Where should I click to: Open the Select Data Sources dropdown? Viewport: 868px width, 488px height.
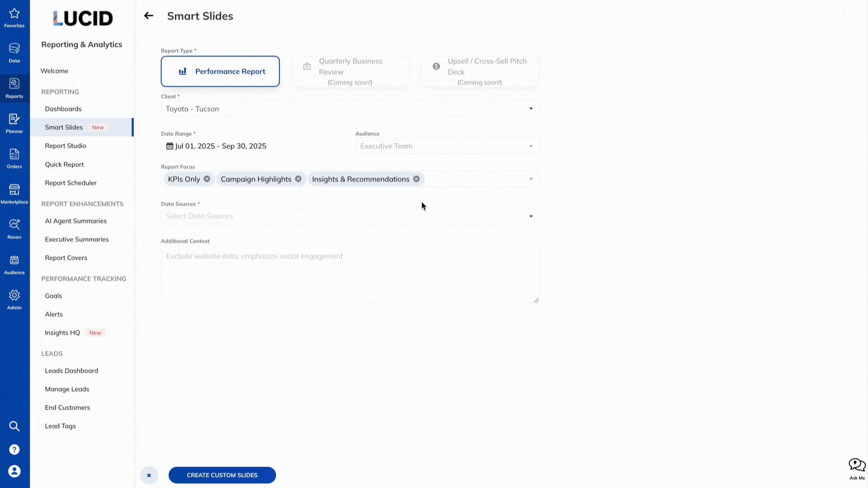click(x=349, y=216)
